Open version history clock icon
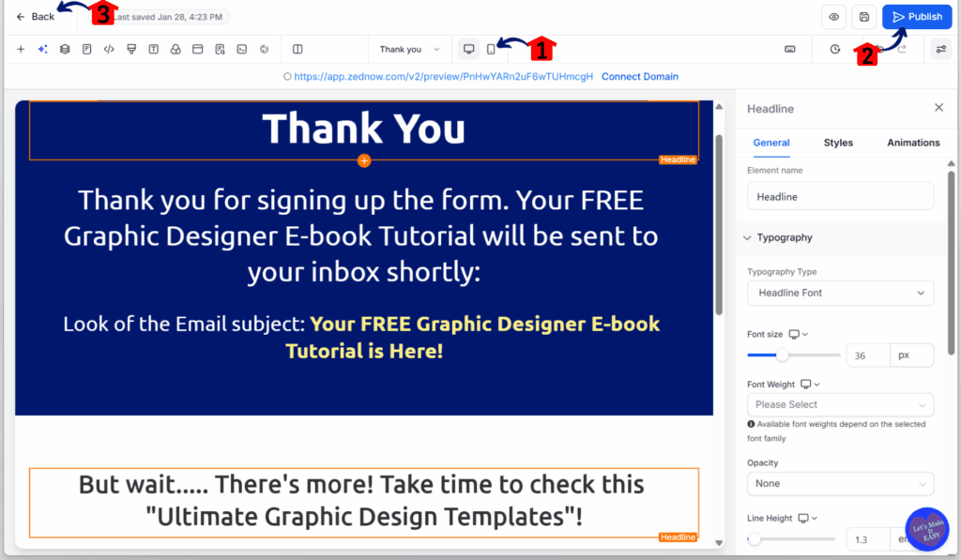 835,49
